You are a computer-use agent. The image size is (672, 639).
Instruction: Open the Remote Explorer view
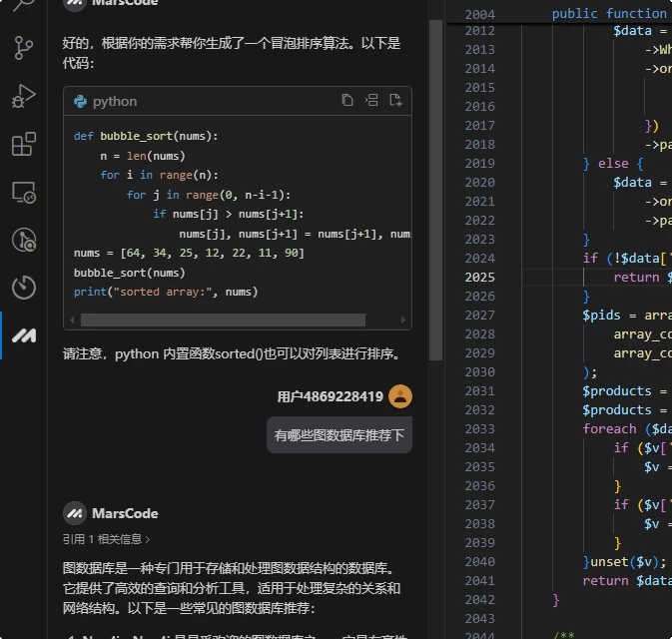(23, 193)
